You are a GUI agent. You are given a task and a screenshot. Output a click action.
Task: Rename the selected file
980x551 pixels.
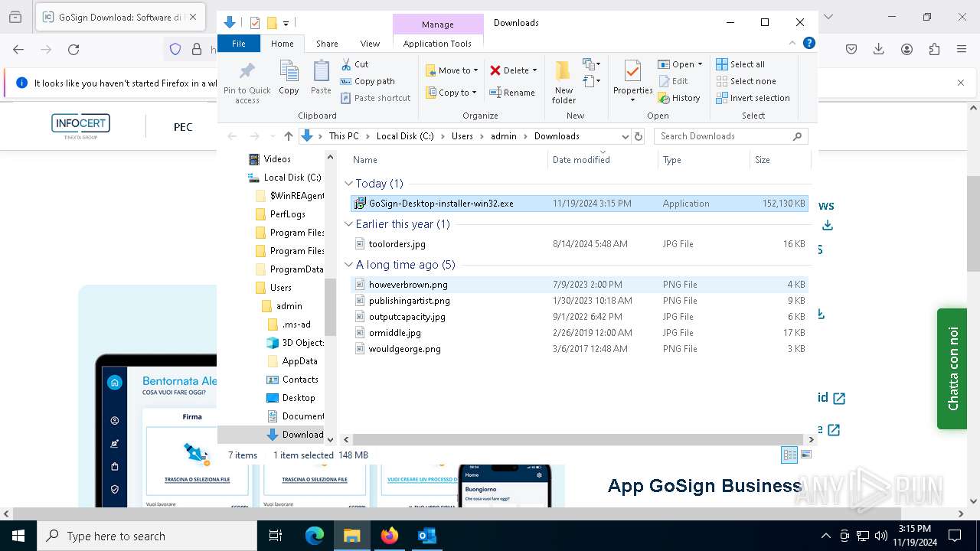coord(512,93)
